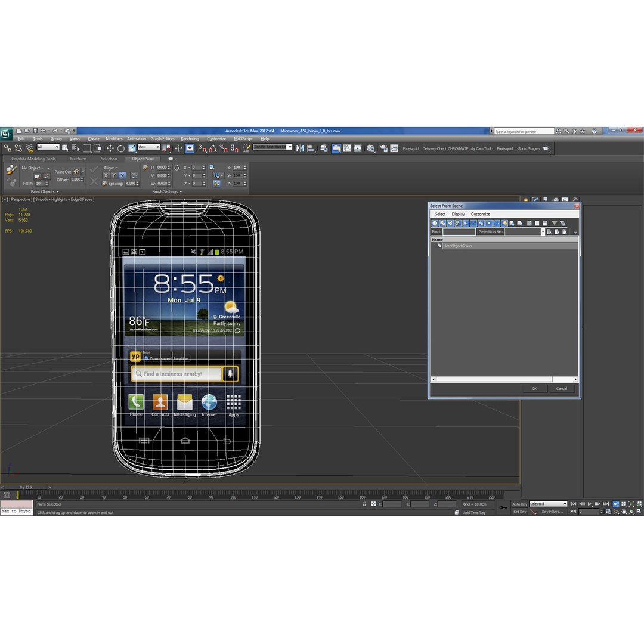This screenshot has width=644, height=644.
Task: Click the Bind to Space Warp icon
Action: pyautogui.click(x=29, y=148)
